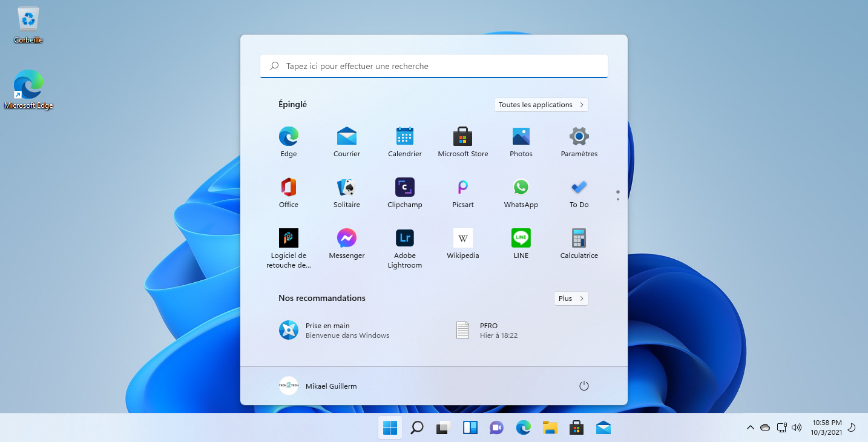Image resolution: width=868 pixels, height=442 pixels.
Task: Launch the Calendrier app
Action: pyautogui.click(x=405, y=142)
